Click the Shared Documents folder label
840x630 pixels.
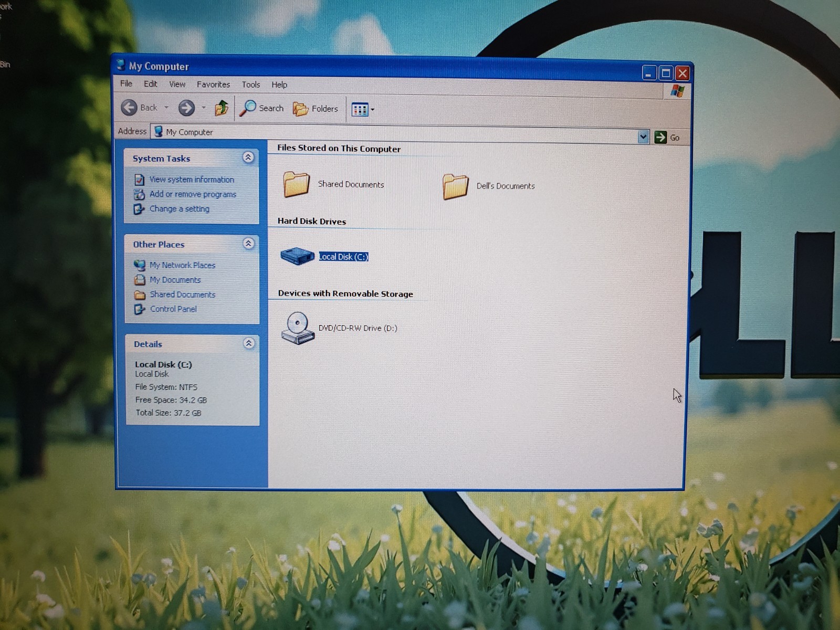[351, 184]
